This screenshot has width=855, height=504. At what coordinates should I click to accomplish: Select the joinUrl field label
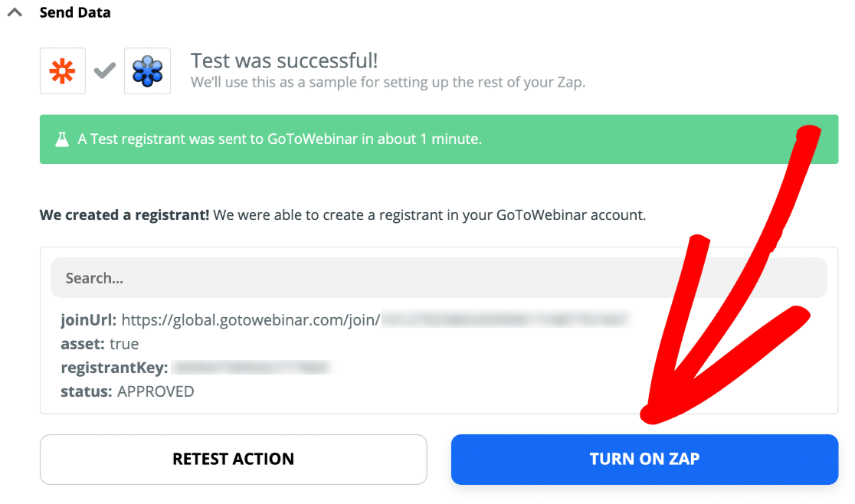coord(89,320)
